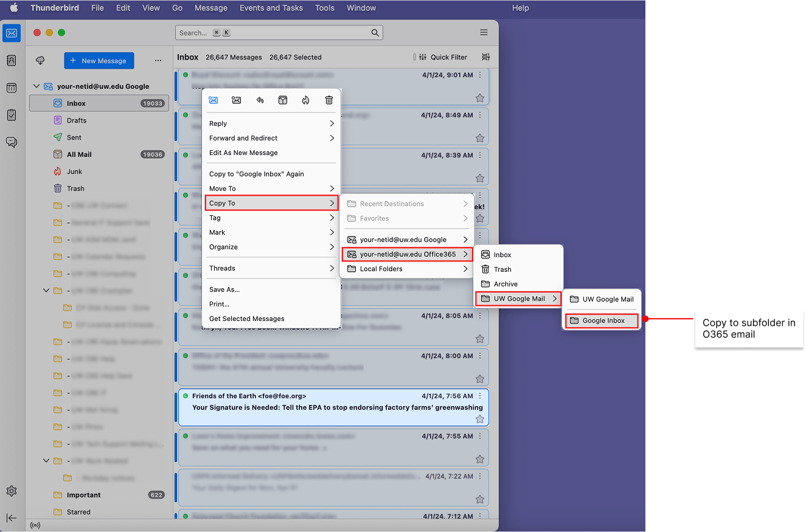Select the mark-as-read envelope icon
This screenshot has height=532, width=806.
[x=213, y=100]
